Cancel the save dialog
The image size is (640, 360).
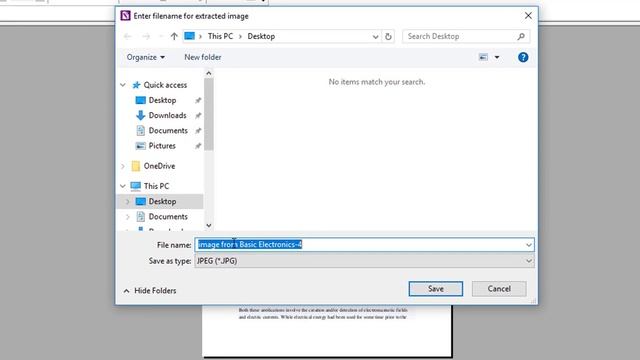pyautogui.click(x=499, y=289)
